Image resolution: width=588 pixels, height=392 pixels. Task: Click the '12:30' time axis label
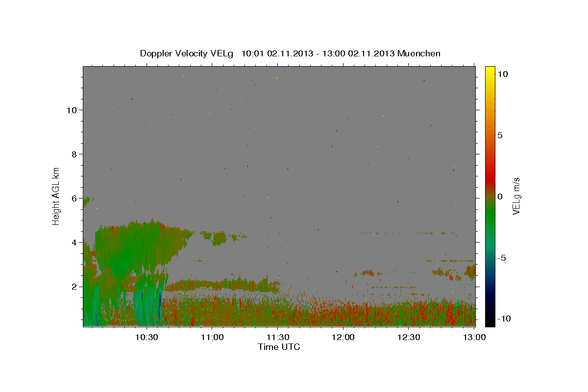pos(409,337)
